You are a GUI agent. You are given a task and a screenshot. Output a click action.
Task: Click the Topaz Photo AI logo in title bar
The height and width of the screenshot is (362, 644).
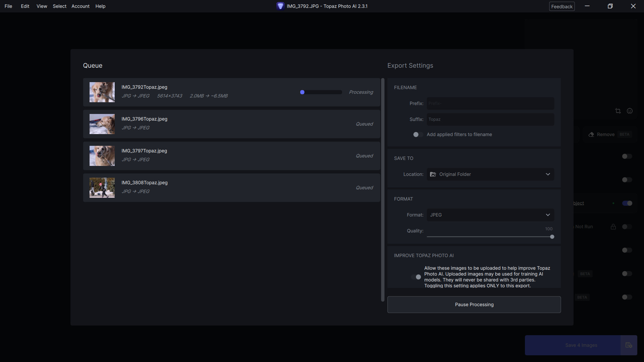[x=280, y=6]
